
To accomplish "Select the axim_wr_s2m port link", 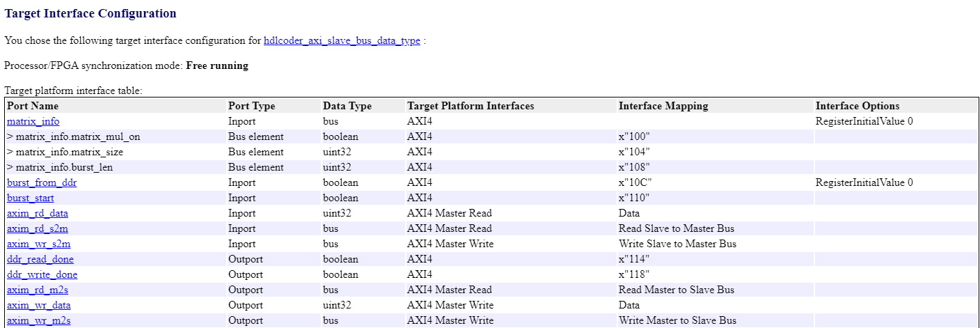I will pyautogui.click(x=39, y=244).
